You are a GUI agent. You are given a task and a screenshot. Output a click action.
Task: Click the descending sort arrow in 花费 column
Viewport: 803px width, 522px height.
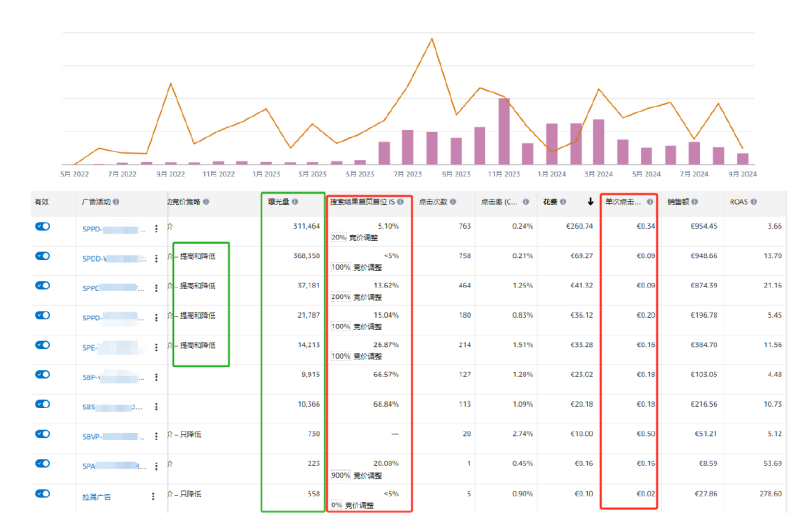pyautogui.click(x=590, y=201)
